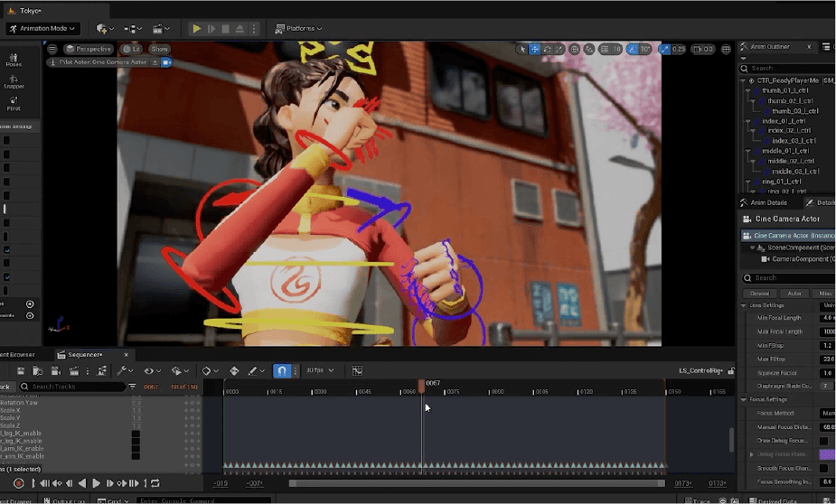Click the camera speed 0.3 control
This screenshot has height=504, width=836.
tap(703, 49)
